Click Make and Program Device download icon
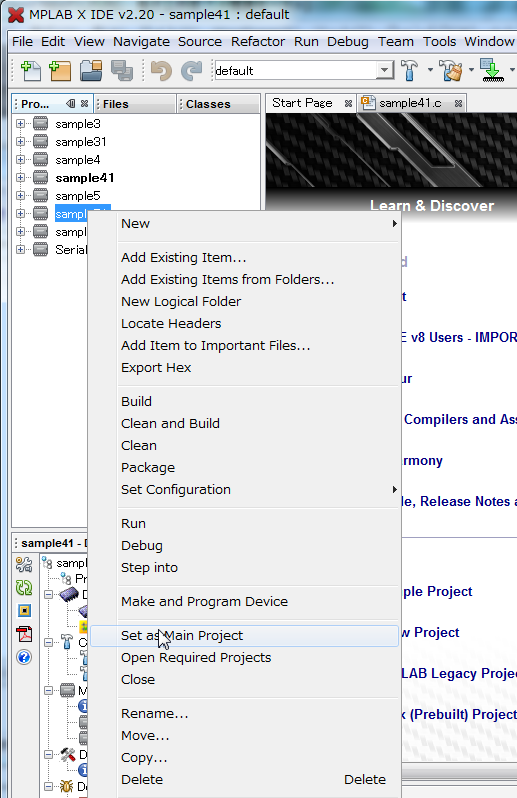 (492, 70)
